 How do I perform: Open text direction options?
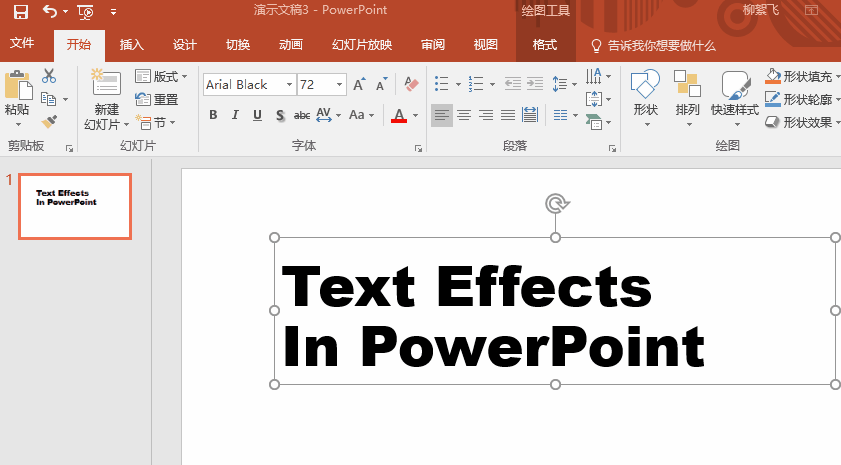click(x=598, y=76)
